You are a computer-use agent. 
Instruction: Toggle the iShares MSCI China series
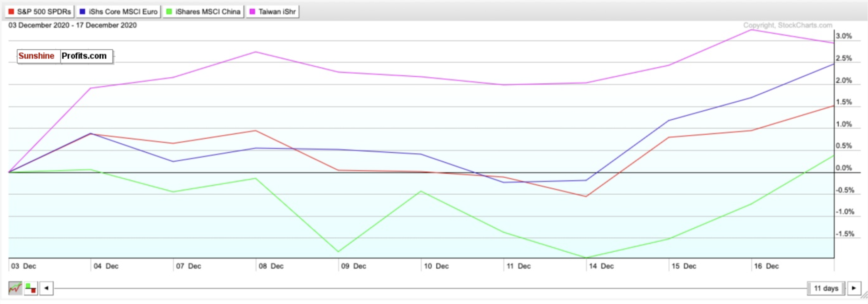pyautogui.click(x=203, y=12)
